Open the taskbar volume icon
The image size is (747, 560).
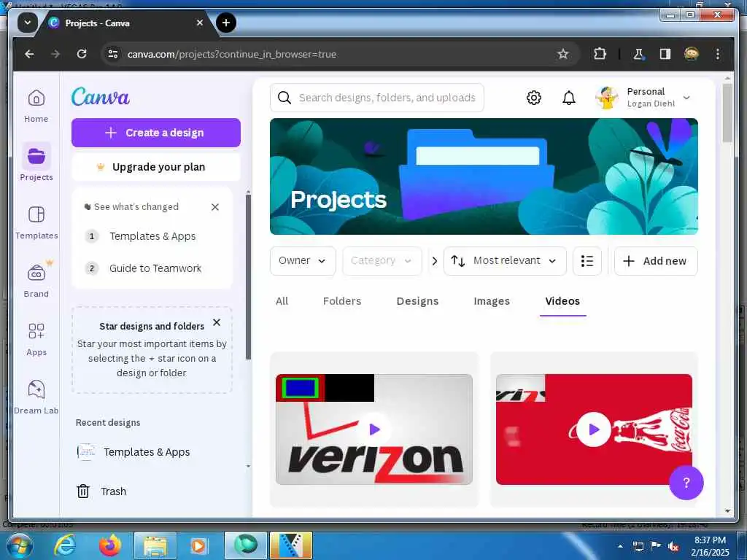pyautogui.click(x=673, y=546)
